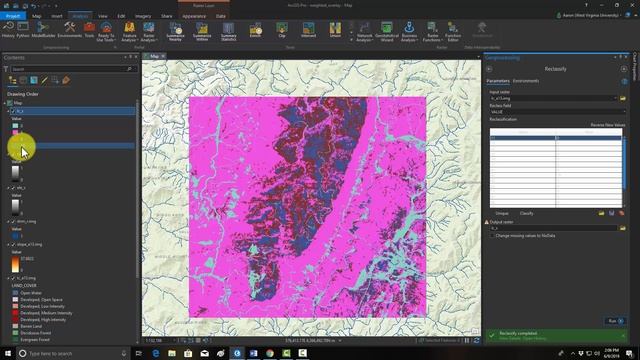Click the slope orange gradient color ramp

15,264
